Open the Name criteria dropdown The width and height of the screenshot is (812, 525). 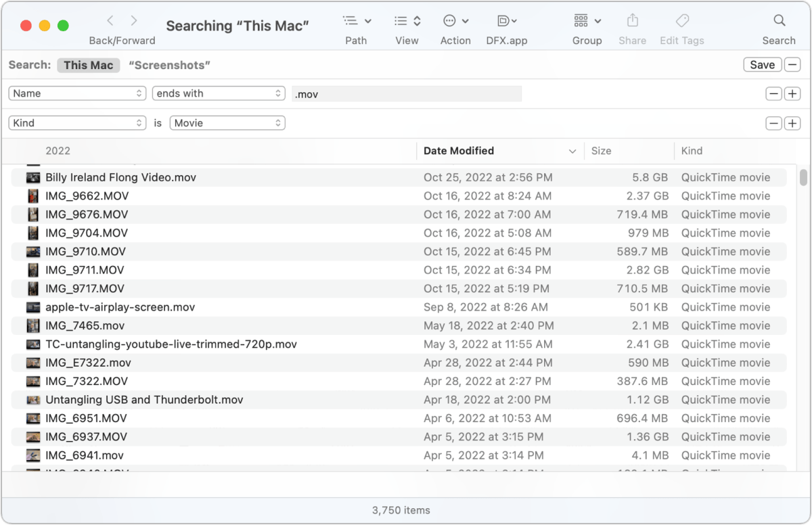pos(78,93)
